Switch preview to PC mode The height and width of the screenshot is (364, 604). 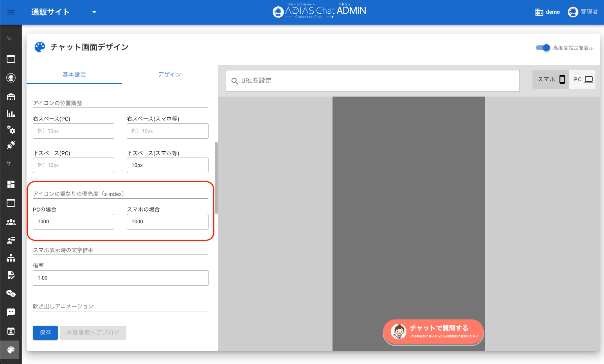click(583, 79)
